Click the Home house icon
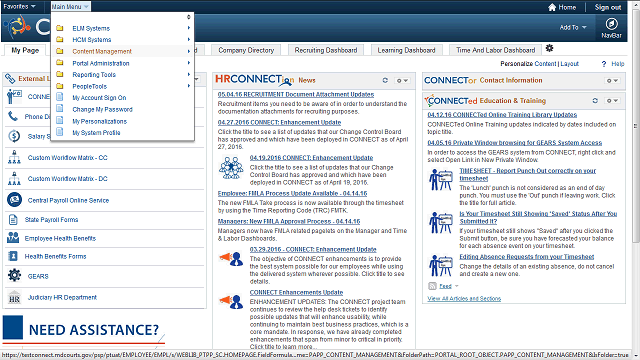The height and width of the screenshot is (360, 640). click(x=552, y=7)
